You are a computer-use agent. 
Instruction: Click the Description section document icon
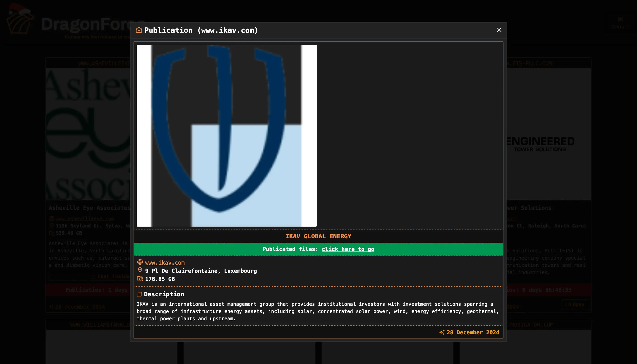139,294
